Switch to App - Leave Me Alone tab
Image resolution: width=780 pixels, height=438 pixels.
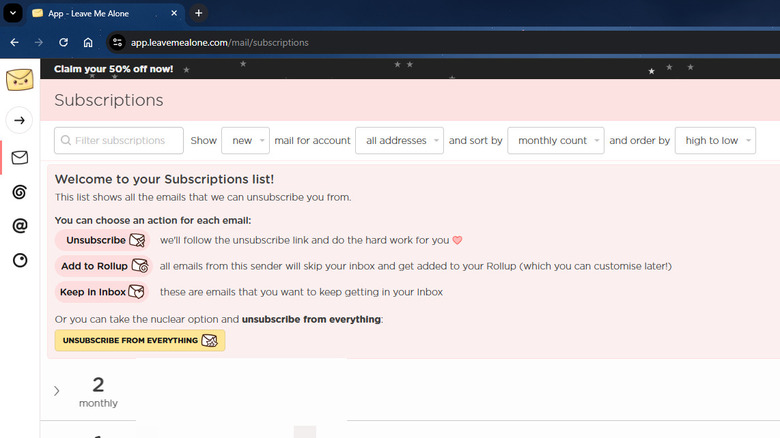pyautogui.click(x=106, y=13)
